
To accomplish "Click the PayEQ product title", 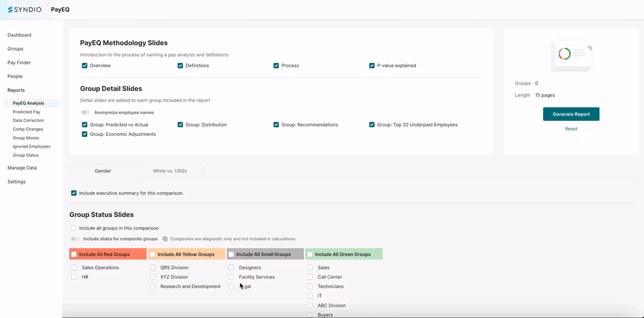I will 60,10.
